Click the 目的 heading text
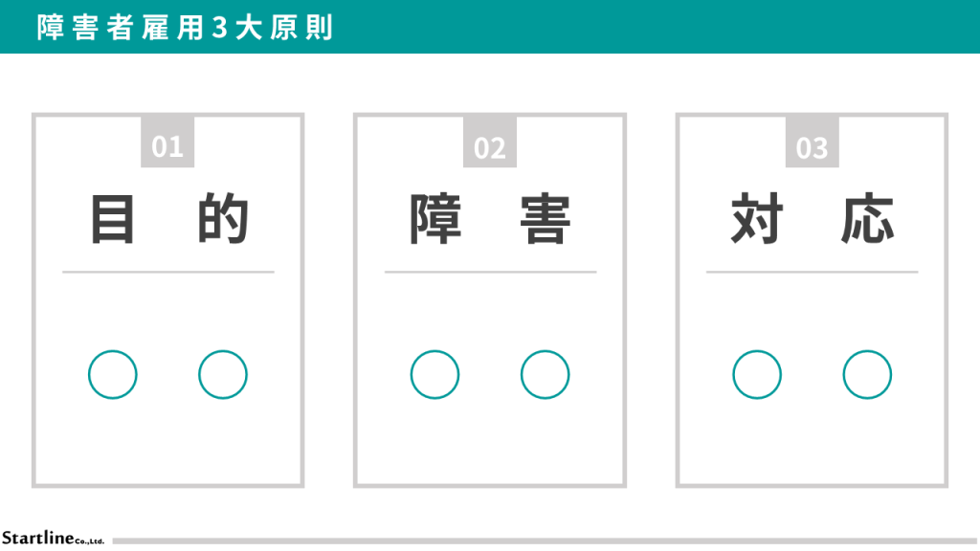This screenshot has height=551, width=980. [168, 219]
